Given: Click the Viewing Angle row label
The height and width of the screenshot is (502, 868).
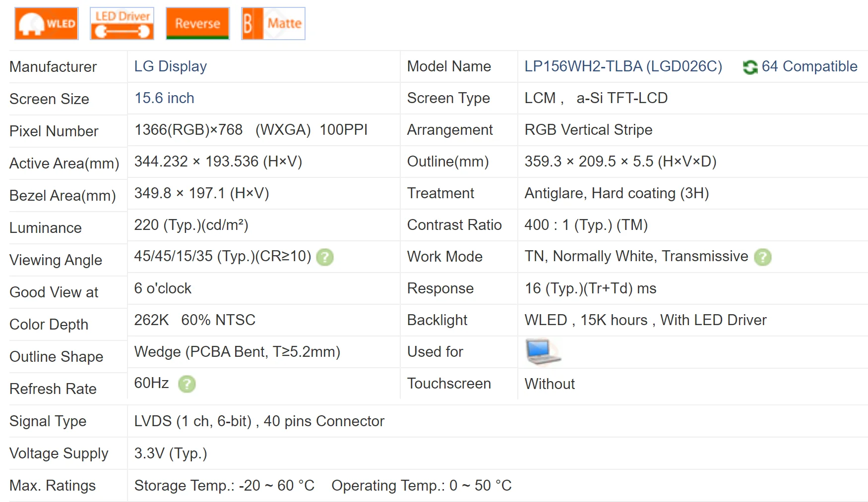Looking at the screenshot, I should click(x=56, y=260).
